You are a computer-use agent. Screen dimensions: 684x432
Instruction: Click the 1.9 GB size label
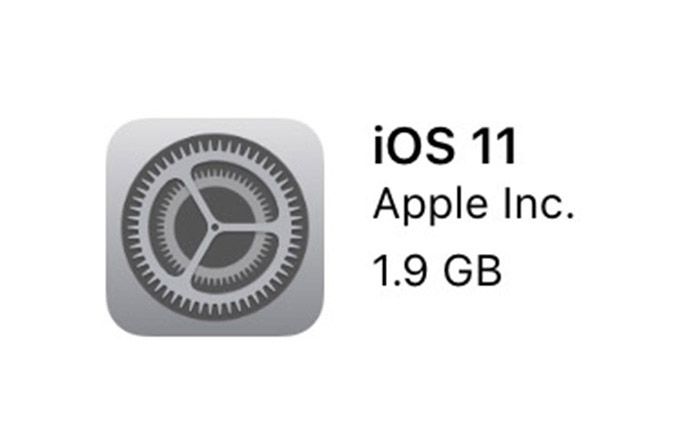437,271
